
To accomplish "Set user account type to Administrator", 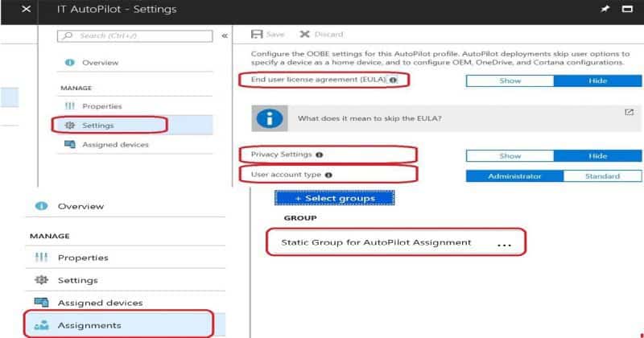I will click(x=514, y=176).
